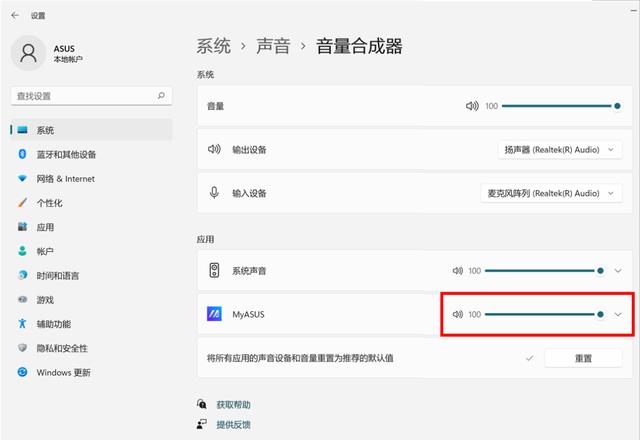640x440 pixels.
Task: Click the 隐私和安全性 shield icon
Action: pyautogui.click(x=22, y=348)
